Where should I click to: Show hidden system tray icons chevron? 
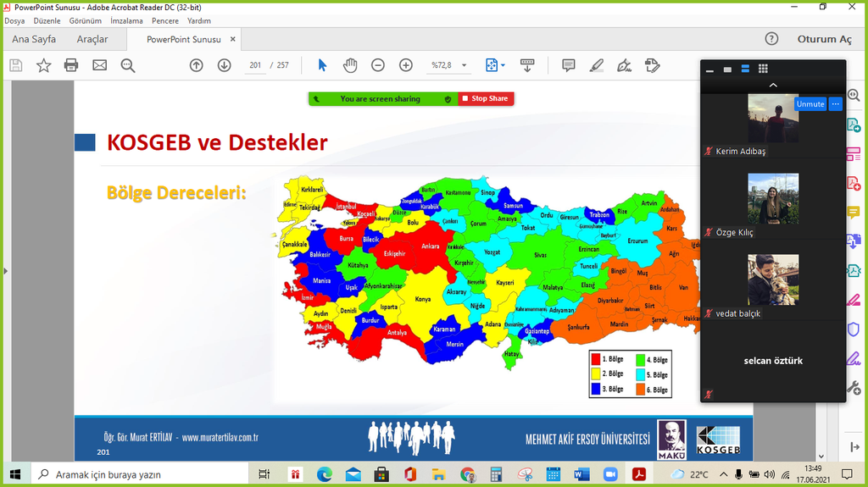[x=724, y=474]
